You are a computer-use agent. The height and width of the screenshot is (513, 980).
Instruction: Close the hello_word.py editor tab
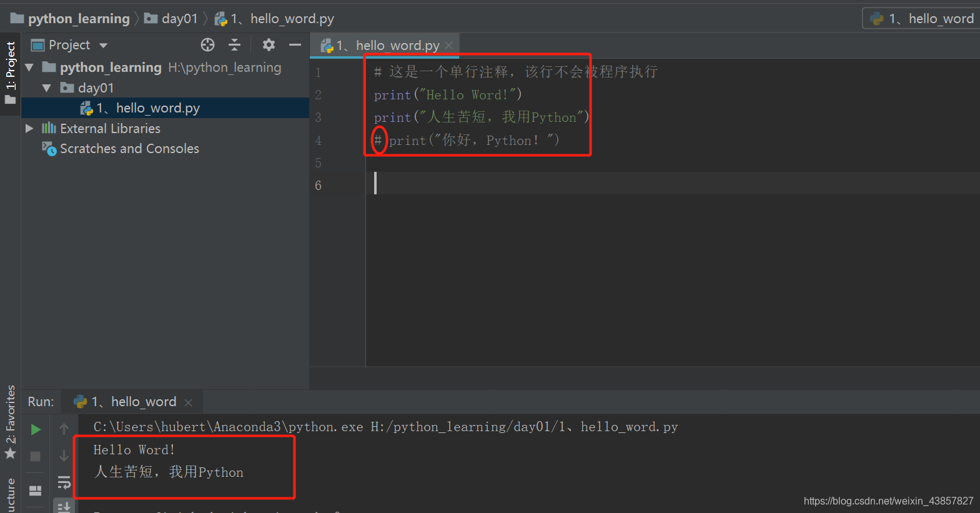[448, 46]
